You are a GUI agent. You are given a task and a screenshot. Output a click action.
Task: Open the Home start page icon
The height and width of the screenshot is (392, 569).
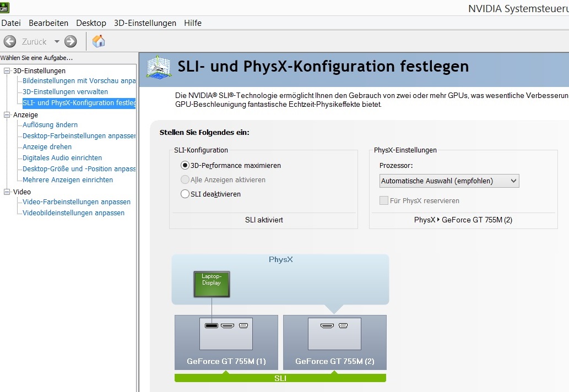click(x=99, y=41)
